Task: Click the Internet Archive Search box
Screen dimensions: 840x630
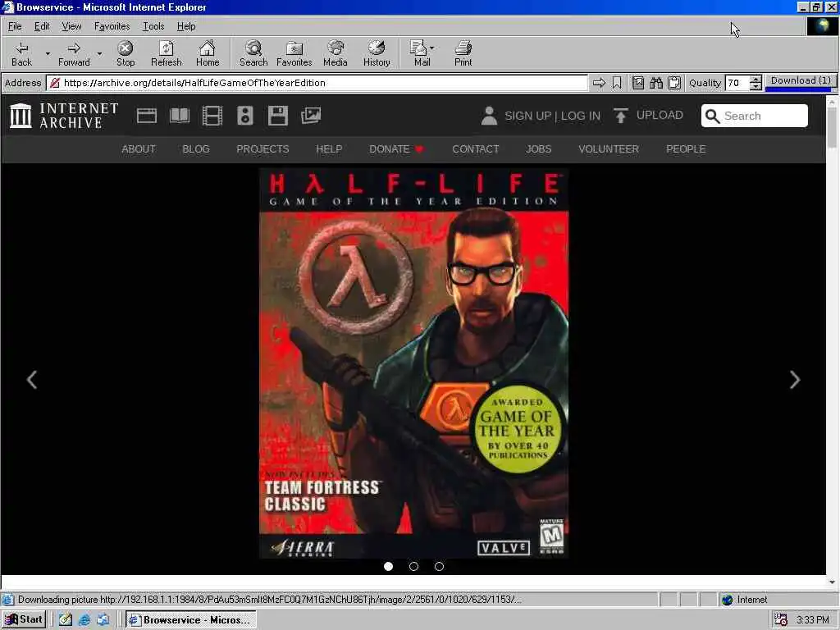Action: [x=755, y=116]
